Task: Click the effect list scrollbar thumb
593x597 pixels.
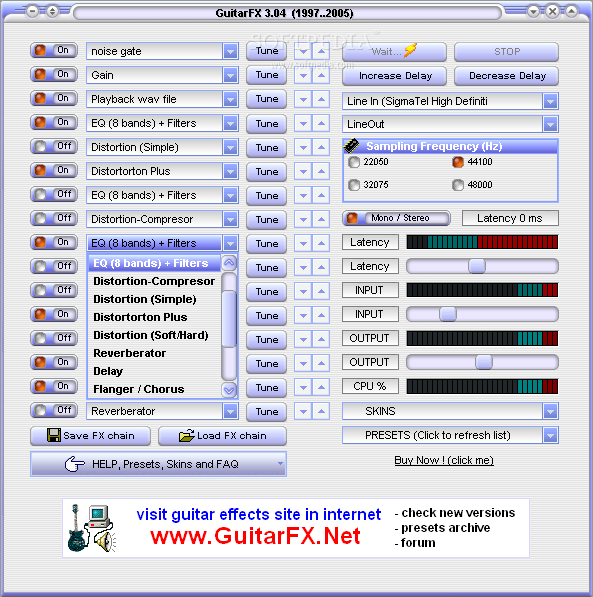Action: (x=229, y=319)
